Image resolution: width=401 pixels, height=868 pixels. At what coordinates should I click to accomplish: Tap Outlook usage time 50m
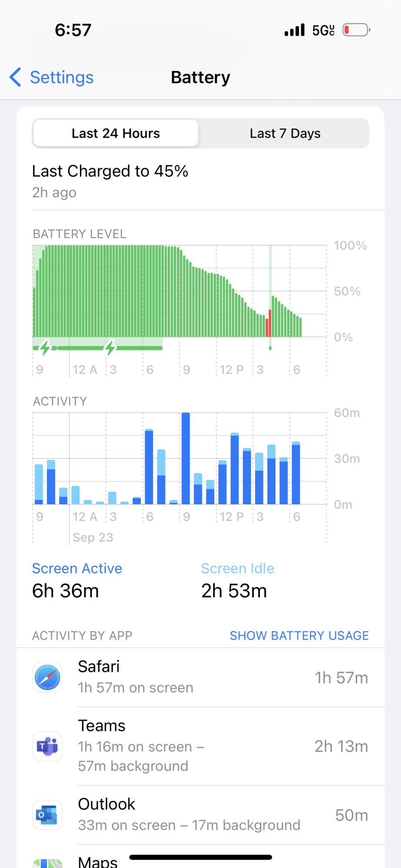351,815
